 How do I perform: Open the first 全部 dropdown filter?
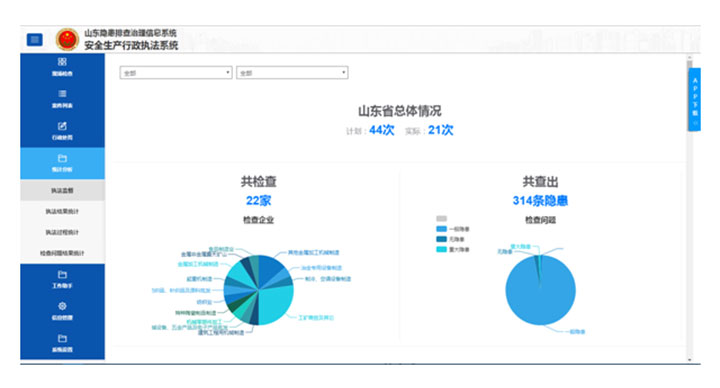pyautogui.click(x=176, y=73)
